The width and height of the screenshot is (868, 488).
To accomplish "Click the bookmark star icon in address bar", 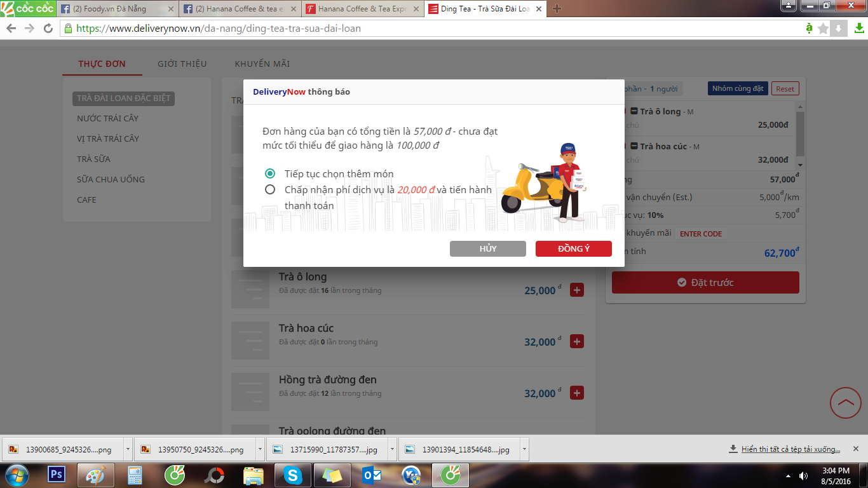I will pyautogui.click(x=823, y=29).
